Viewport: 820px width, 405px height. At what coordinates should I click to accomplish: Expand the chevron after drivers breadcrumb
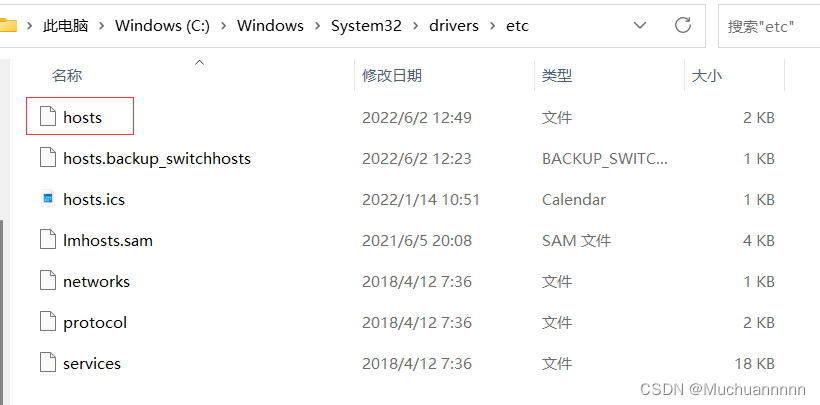493,26
